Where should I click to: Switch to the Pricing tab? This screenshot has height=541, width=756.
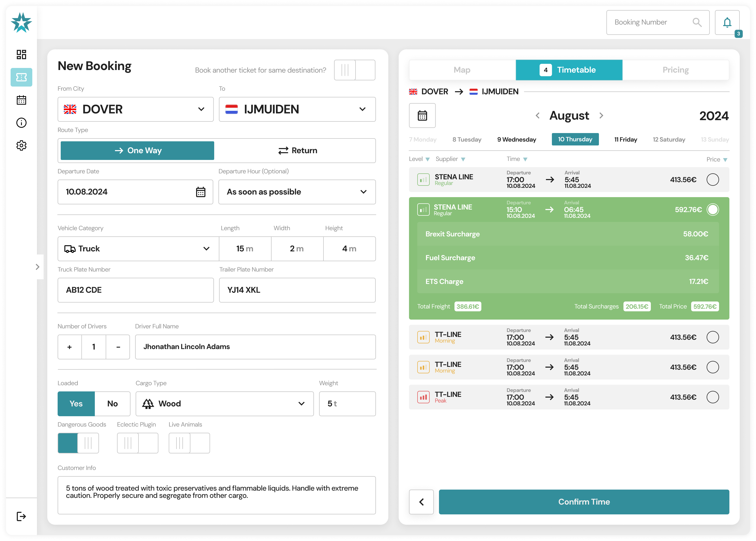pos(675,70)
